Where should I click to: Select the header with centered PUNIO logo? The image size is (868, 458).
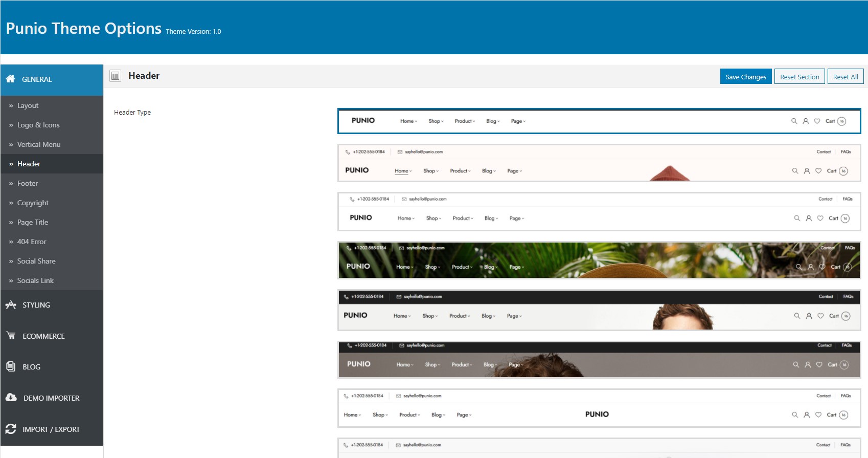(599, 408)
